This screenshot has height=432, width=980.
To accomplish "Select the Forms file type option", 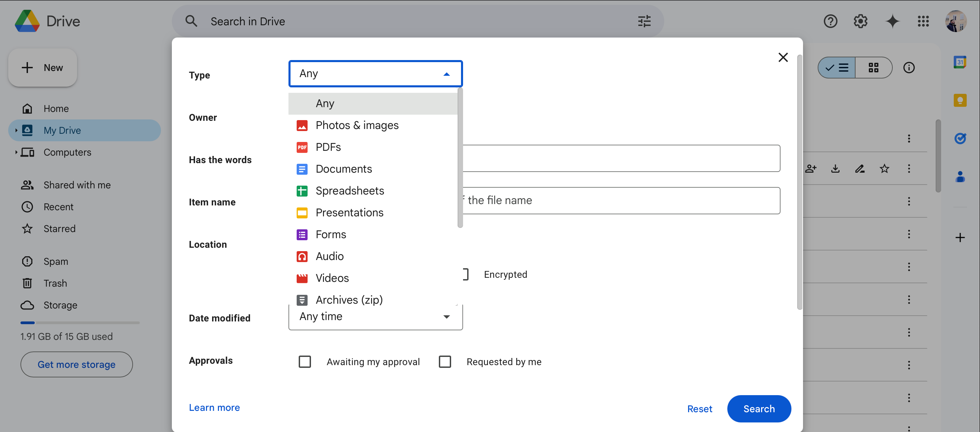I will [331, 234].
